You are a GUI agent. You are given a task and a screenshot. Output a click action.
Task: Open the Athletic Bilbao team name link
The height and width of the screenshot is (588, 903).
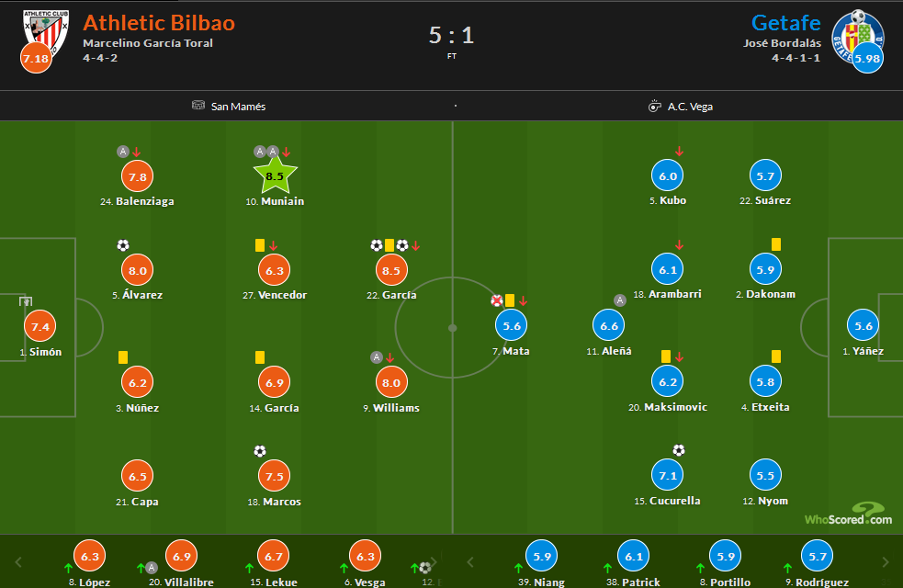coord(159,23)
